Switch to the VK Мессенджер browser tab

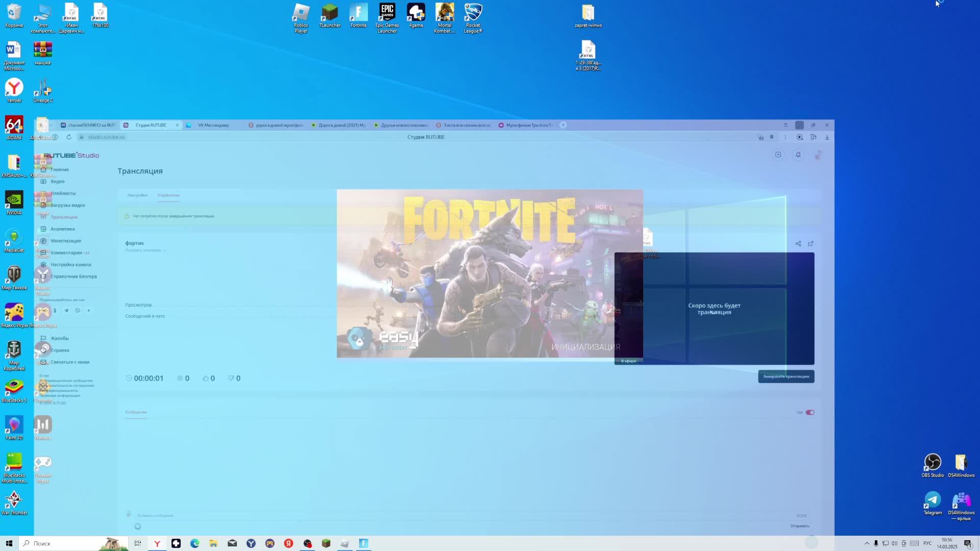tap(213, 125)
